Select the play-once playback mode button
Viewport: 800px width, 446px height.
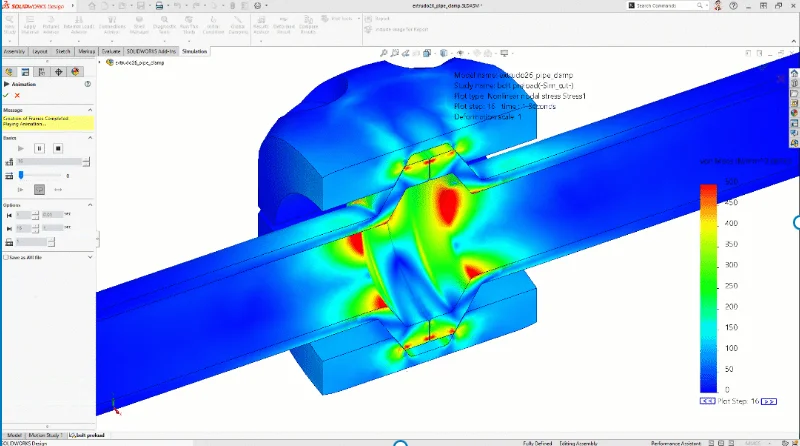pyautogui.click(x=21, y=190)
